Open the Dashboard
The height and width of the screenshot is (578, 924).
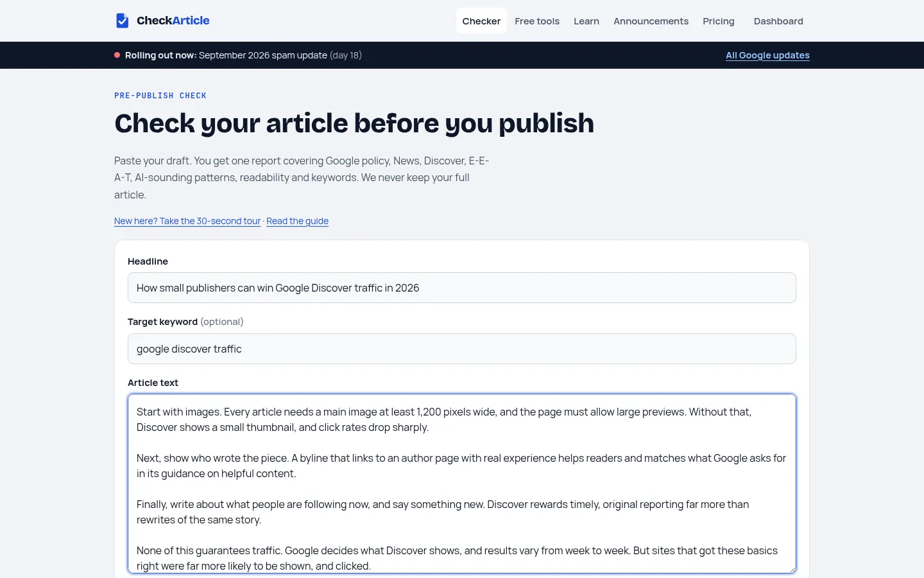coord(778,21)
